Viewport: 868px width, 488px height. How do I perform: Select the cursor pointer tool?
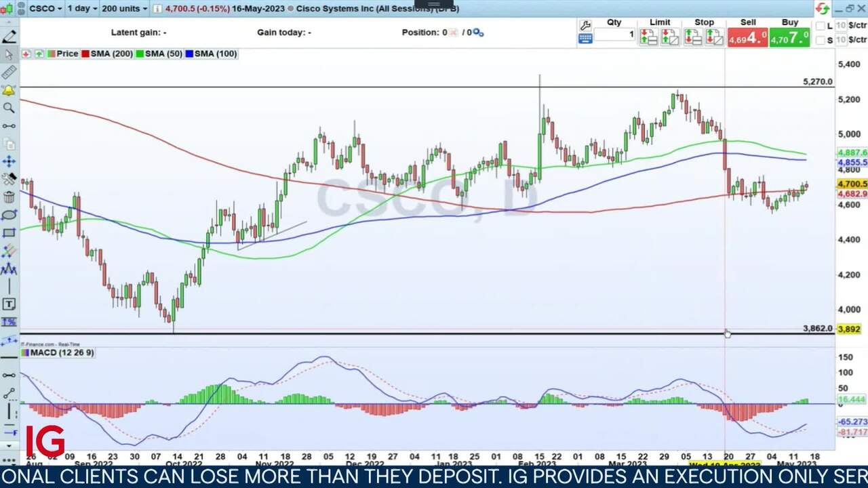[9, 54]
